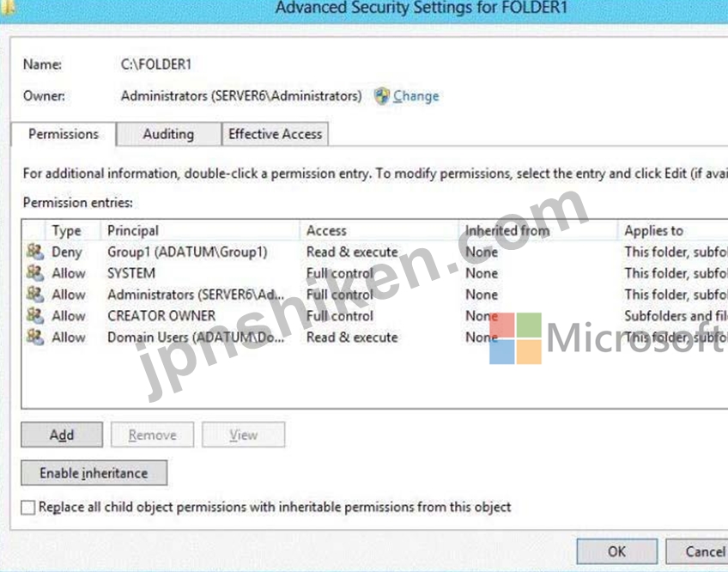
Task: Click the SYSTEM entry user icon
Action: (x=35, y=273)
